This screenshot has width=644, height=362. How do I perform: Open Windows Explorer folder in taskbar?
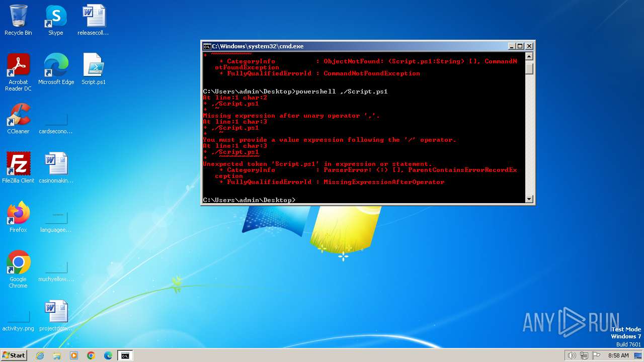[x=57, y=355]
